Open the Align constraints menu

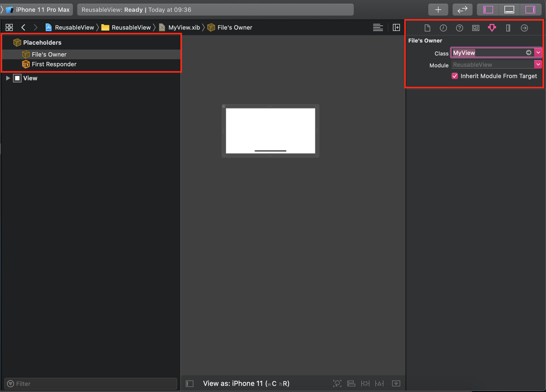(351, 383)
